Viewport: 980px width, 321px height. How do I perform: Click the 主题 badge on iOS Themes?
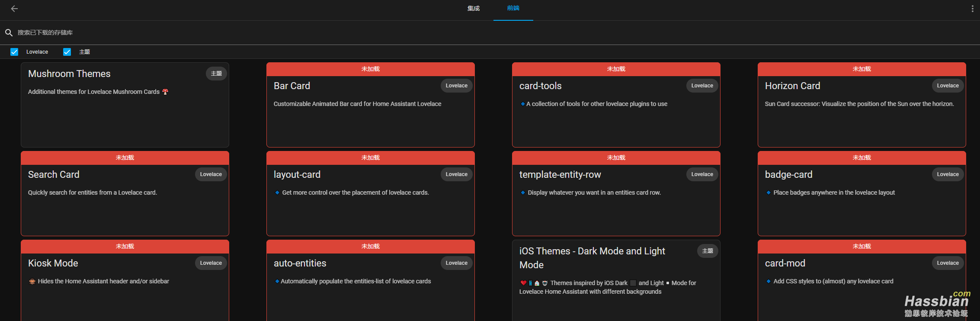pyautogui.click(x=708, y=251)
